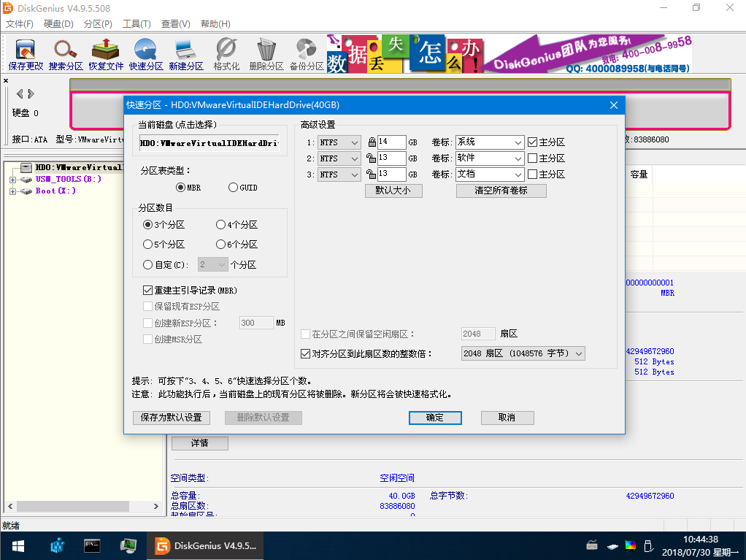Open the 文件(F) menu
The width and height of the screenshot is (746, 560).
pos(20,24)
